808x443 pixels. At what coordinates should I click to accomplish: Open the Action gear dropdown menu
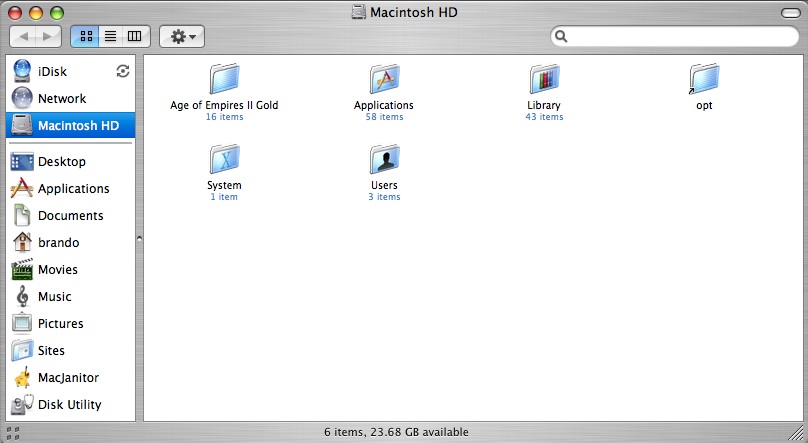point(182,37)
